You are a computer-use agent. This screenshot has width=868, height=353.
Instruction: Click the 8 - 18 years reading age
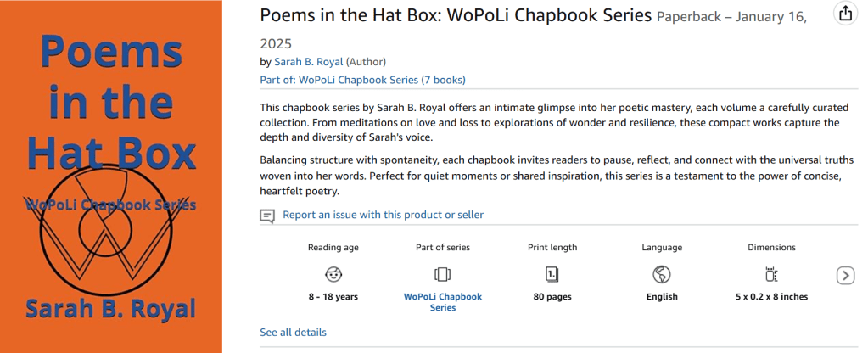pyautogui.click(x=333, y=297)
